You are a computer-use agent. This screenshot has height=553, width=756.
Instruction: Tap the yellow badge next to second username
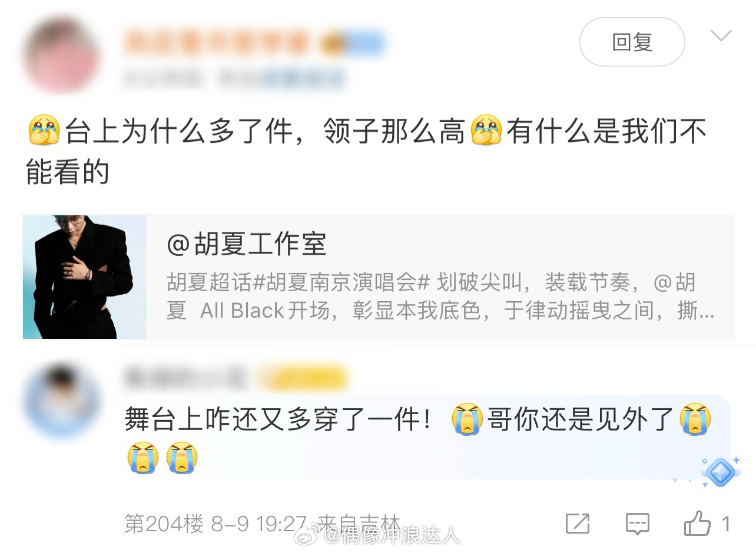[303, 378]
